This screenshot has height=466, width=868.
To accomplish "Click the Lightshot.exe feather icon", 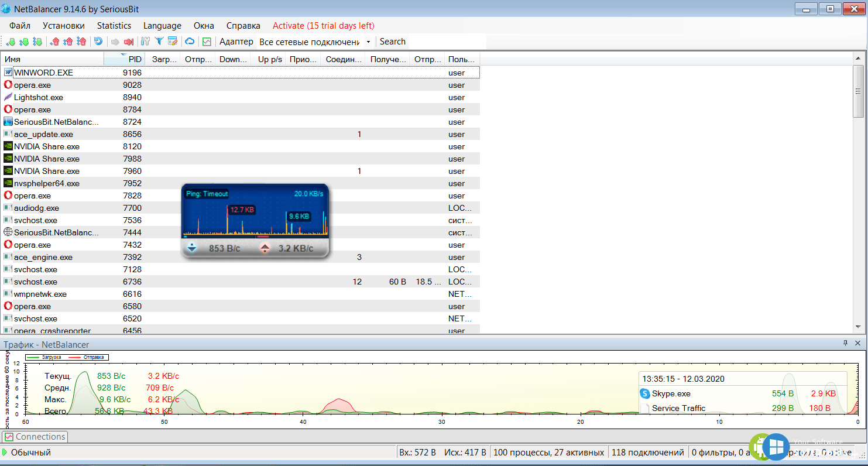I will [8, 97].
